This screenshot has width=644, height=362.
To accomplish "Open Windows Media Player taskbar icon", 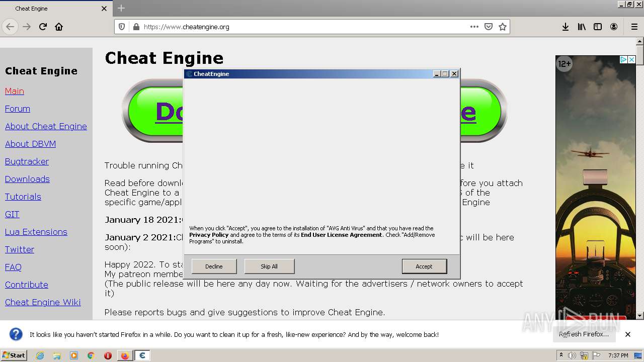I will (74, 355).
